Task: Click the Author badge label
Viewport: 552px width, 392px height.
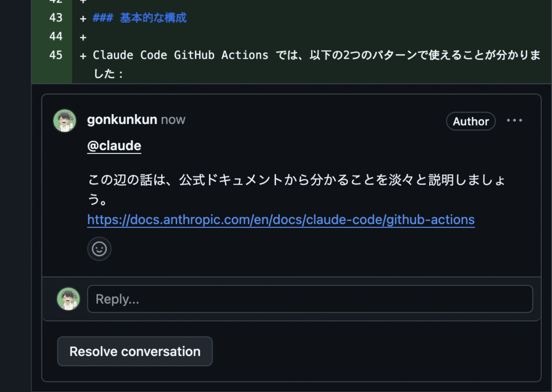Action: click(471, 121)
